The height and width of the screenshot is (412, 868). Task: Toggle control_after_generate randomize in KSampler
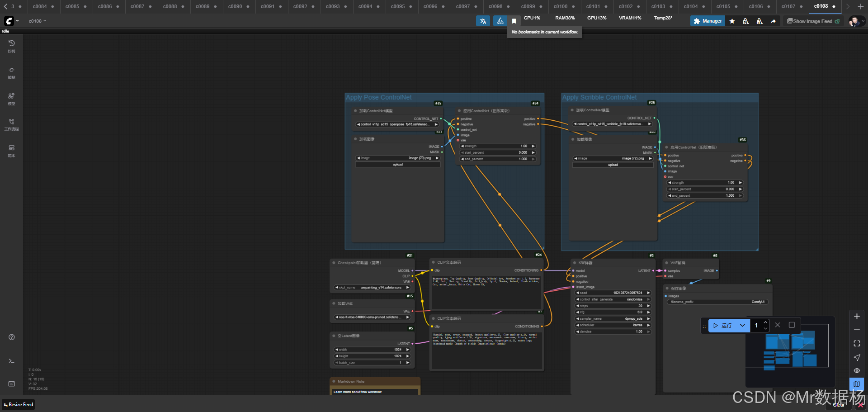click(613, 299)
